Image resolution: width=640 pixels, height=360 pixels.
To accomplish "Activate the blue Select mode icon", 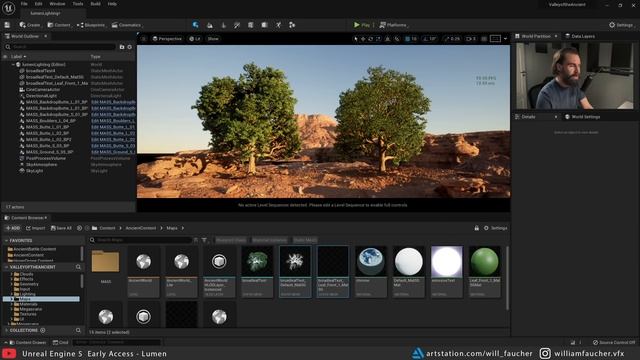I will pos(196,25).
